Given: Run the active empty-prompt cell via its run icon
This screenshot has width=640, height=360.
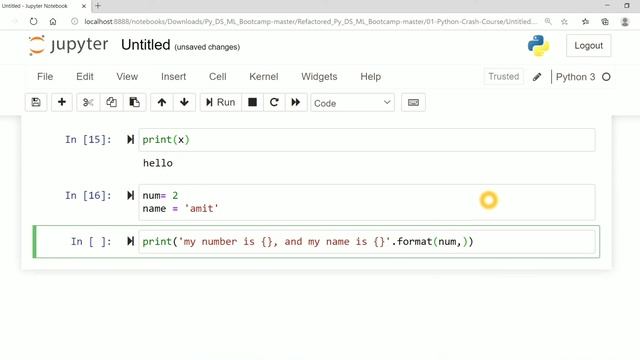Looking at the screenshot, I should (x=130, y=241).
